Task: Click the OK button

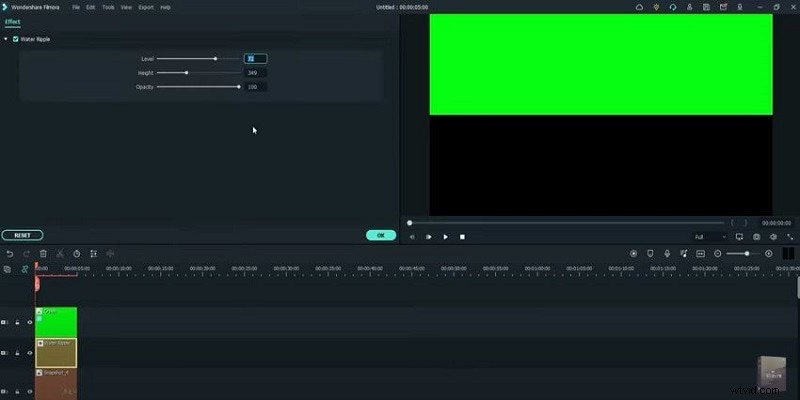Action: tap(380, 235)
